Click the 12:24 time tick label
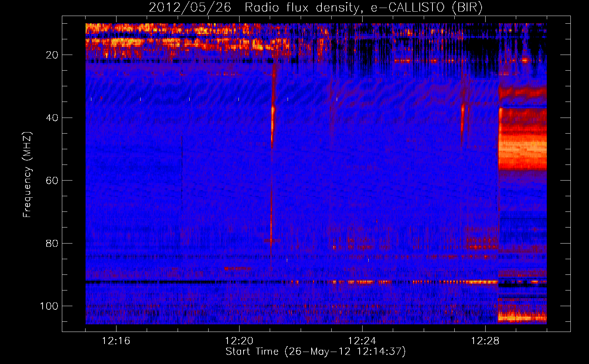Viewport: 589px width, 364px height. (x=362, y=341)
